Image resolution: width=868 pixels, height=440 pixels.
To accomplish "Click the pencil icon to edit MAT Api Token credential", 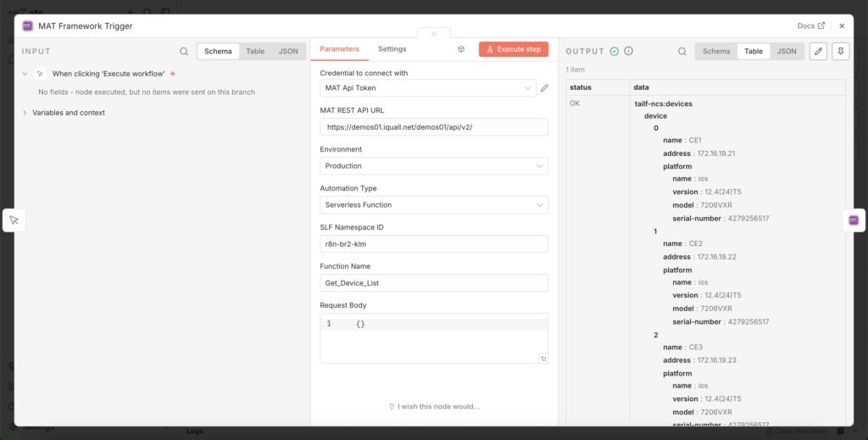I will point(544,87).
